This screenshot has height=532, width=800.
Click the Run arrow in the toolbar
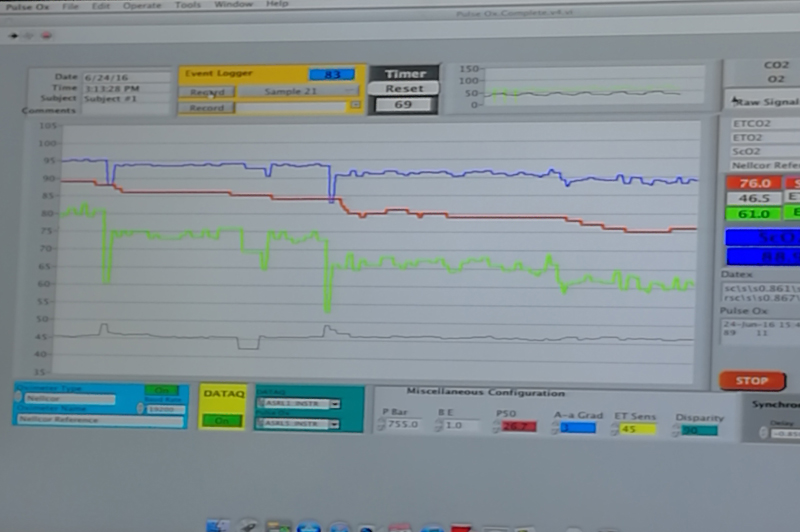click(x=13, y=36)
